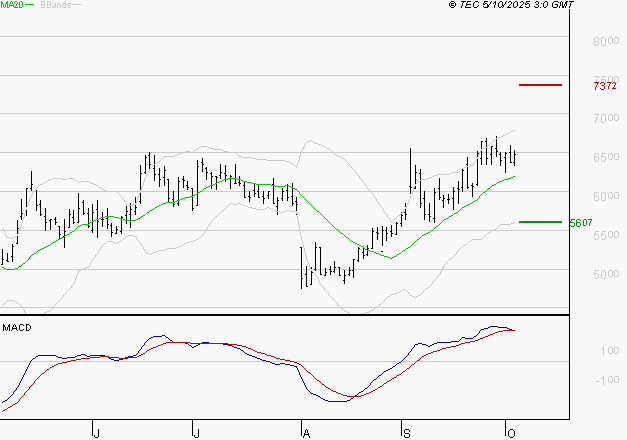Click the 5000 price axis label
Image resolution: width=627 pixels, height=440 pixels.
pos(606,274)
